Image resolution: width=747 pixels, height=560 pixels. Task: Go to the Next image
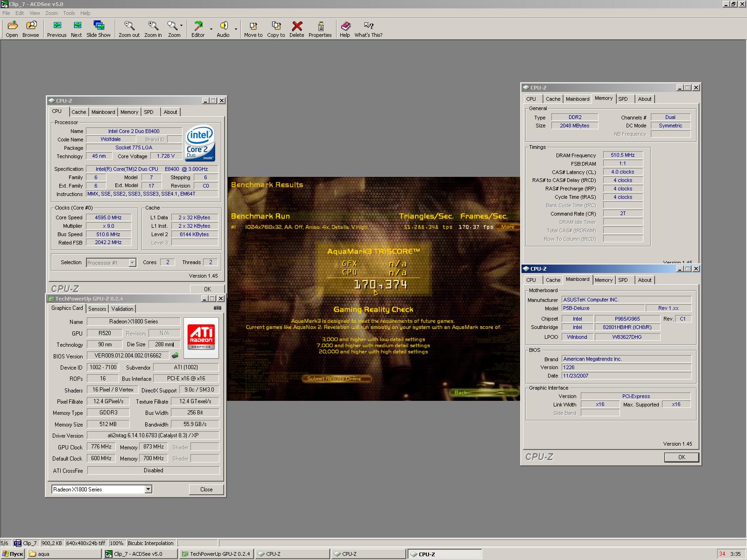(x=77, y=29)
